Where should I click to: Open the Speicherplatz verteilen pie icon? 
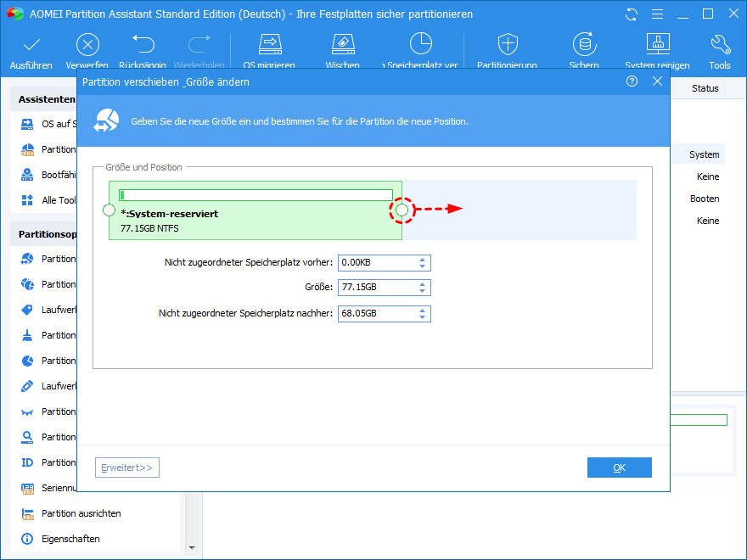click(421, 44)
